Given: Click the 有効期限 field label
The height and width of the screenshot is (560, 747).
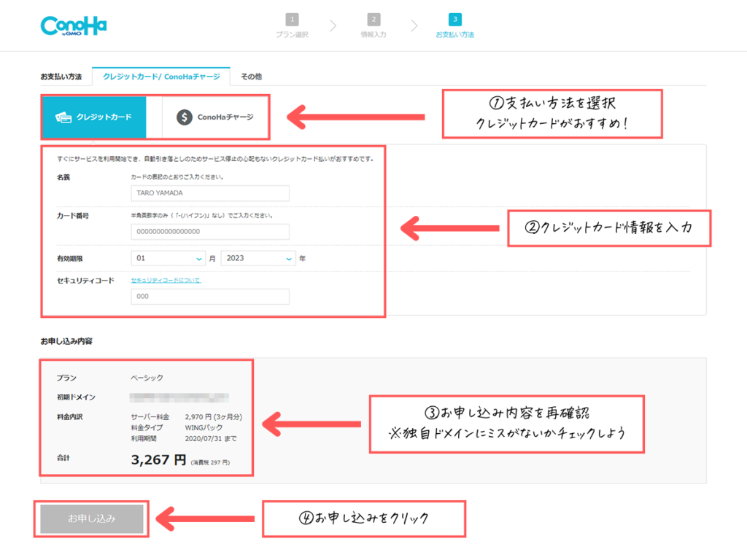Looking at the screenshot, I should (69, 259).
